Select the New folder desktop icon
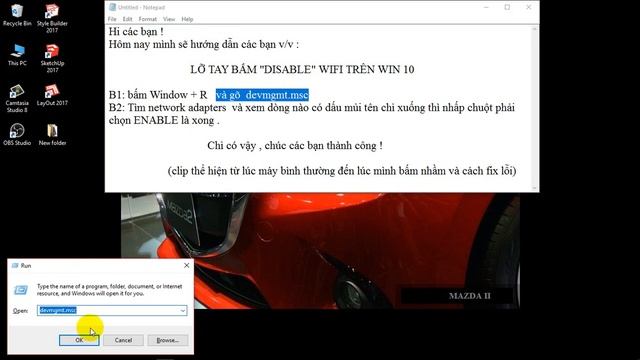This screenshot has height=360, width=640. point(52,134)
